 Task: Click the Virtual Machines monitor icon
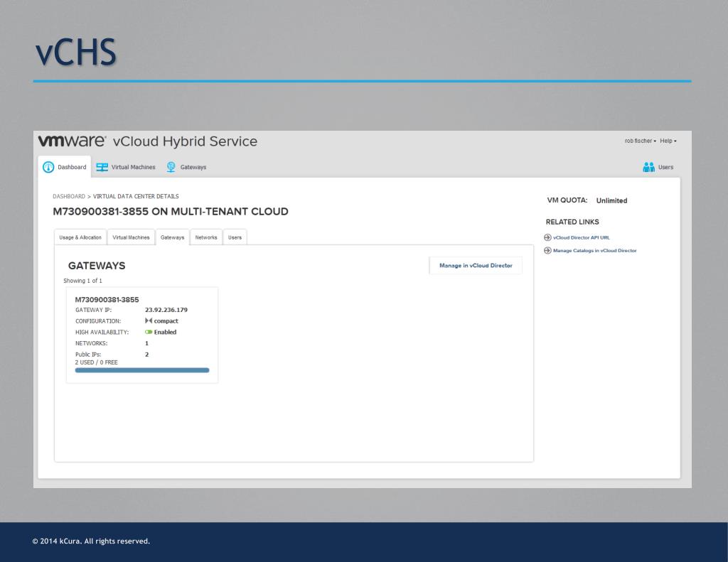[x=102, y=167]
